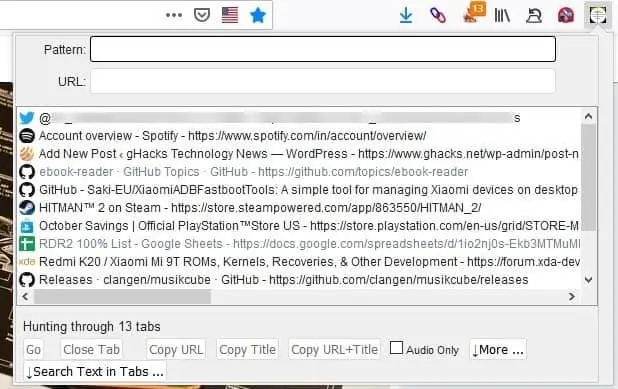The height and width of the screenshot is (389, 618).
Task: Click the Copy Title button
Action: 248,349
